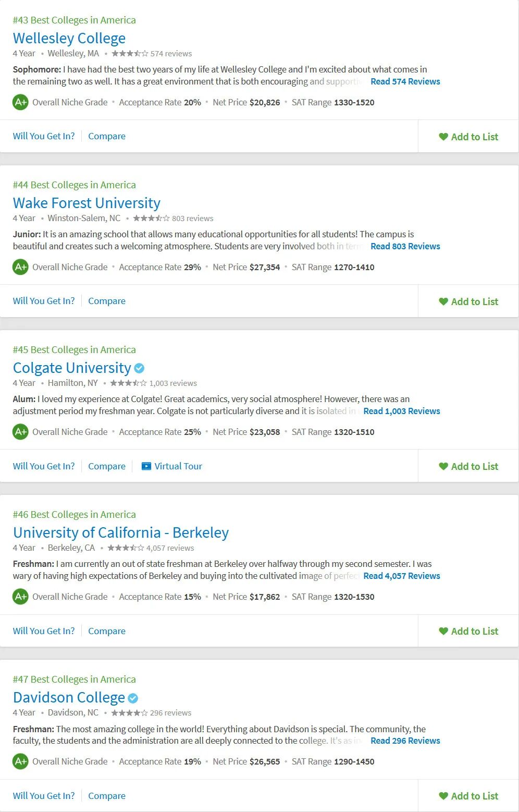This screenshot has width=519, height=812.
Task: Click the Virtual Tour video icon for Colgate
Action: tap(146, 466)
